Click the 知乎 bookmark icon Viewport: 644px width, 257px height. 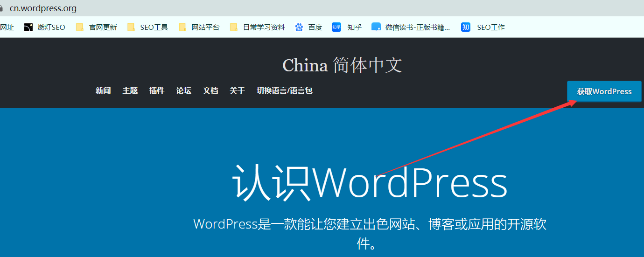click(336, 27)
